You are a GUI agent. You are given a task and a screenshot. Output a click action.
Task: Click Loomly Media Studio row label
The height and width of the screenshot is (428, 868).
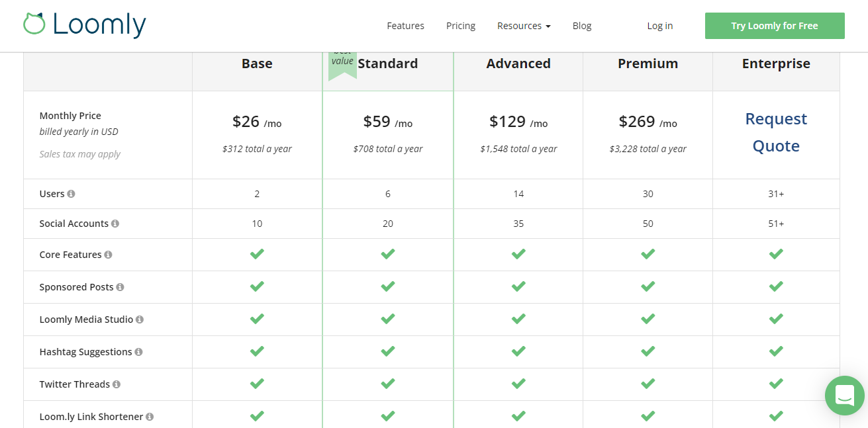86,320
